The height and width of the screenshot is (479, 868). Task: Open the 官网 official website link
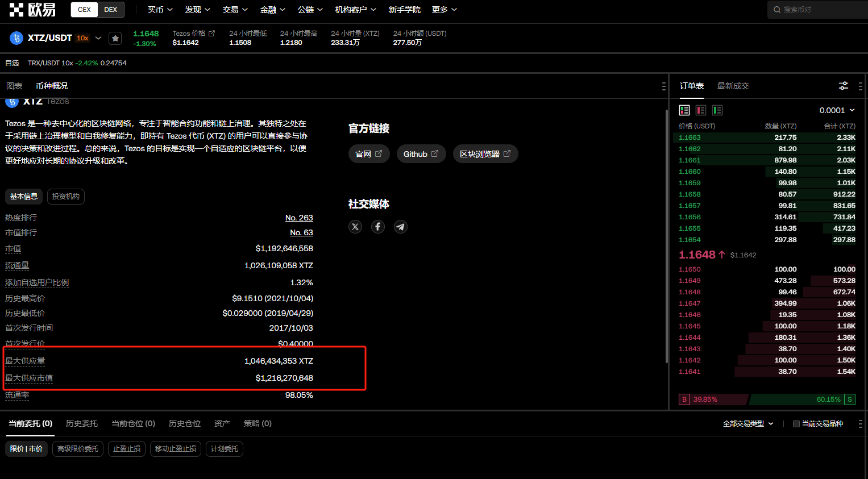click(369, 154)
